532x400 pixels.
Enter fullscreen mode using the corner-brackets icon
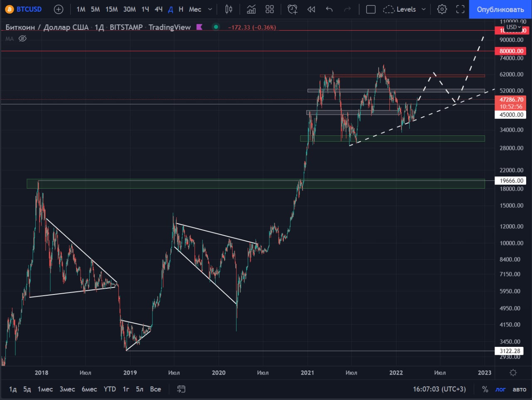tap(460, 9)
